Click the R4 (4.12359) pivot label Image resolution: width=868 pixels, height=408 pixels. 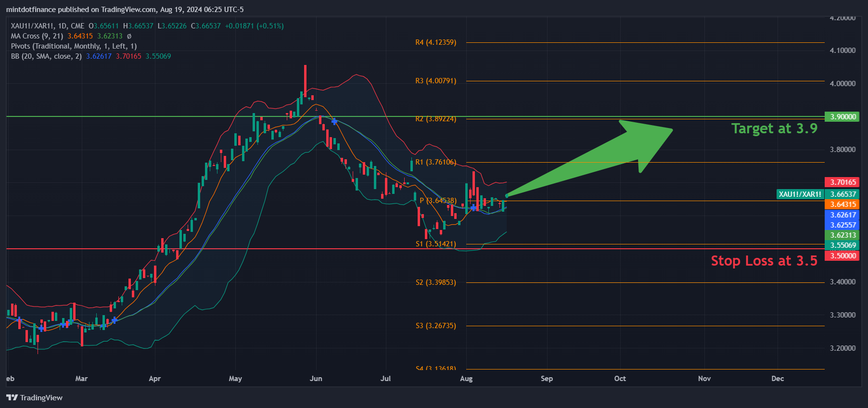coord(435,42)
